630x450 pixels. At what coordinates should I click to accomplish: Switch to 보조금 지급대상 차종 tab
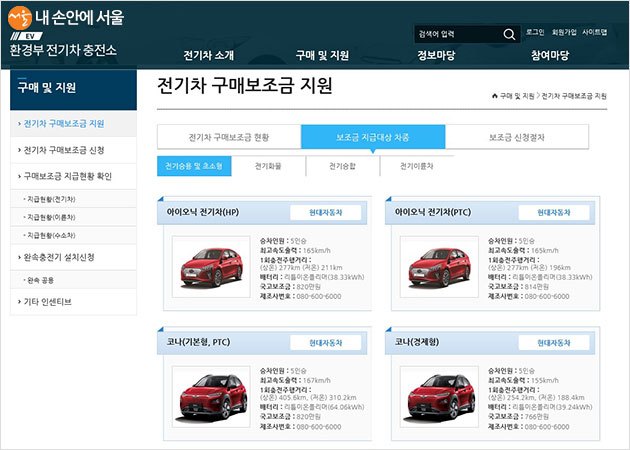pyautogui.click(x=373, y=137)
